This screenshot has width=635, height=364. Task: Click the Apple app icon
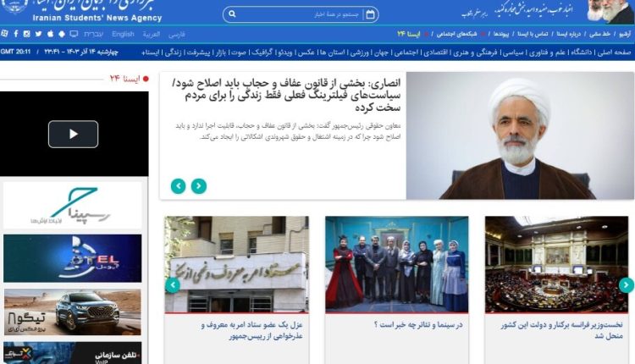point(50,34)
